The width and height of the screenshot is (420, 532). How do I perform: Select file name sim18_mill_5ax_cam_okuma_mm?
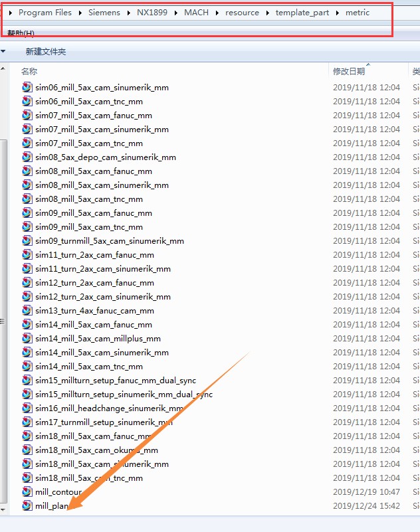[x=96, y=450]
